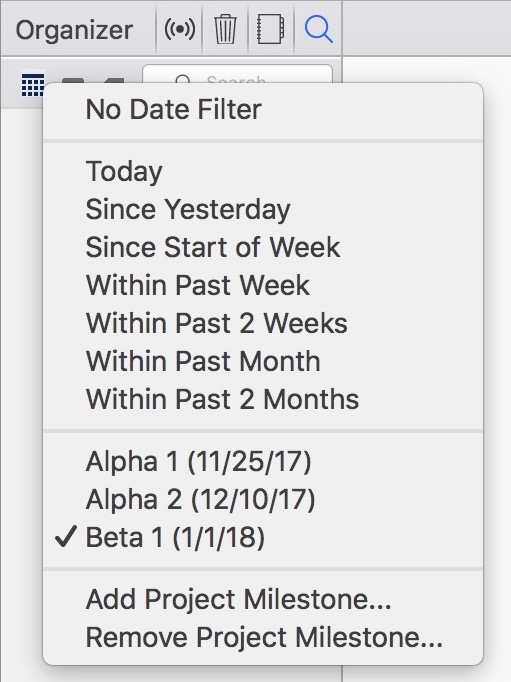Viewport: 511px width, 682px height.
Task: Select the Today date filter
Action: [263, 171]
